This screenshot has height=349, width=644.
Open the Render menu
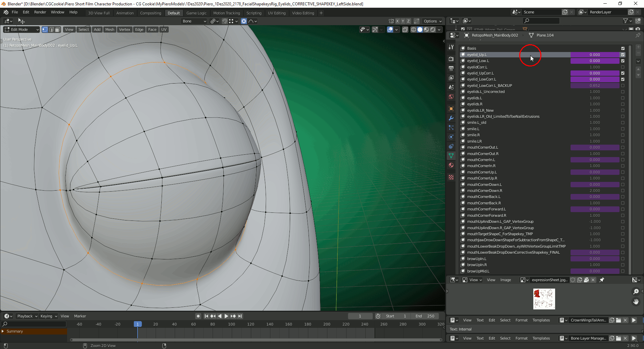click(40, 12)
